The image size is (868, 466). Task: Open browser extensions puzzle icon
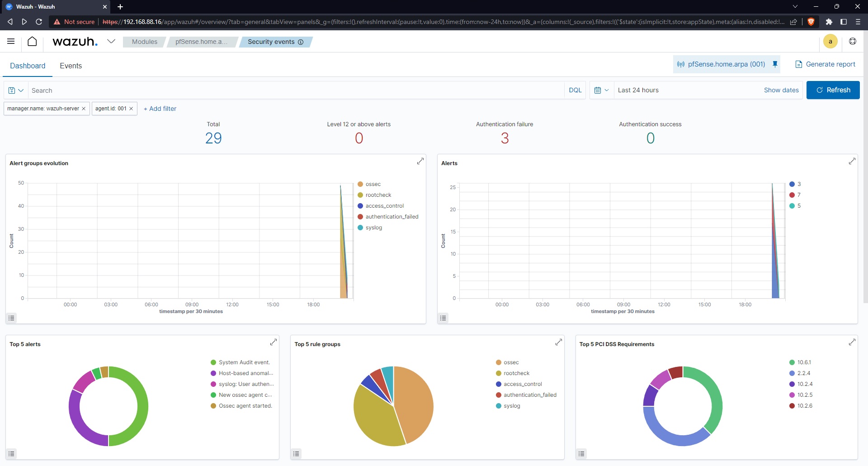[829, 22]
